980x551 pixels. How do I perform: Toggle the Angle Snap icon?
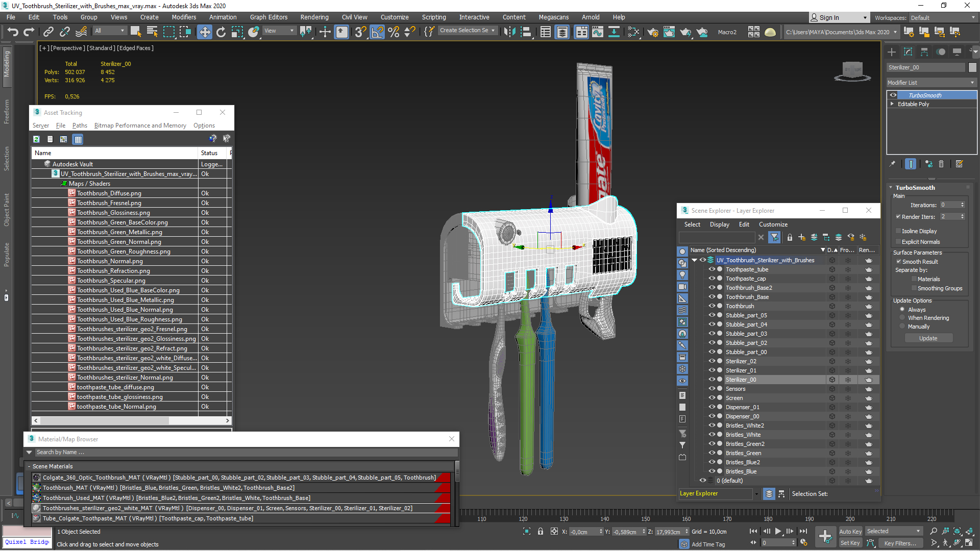click(x=377, y=32)
